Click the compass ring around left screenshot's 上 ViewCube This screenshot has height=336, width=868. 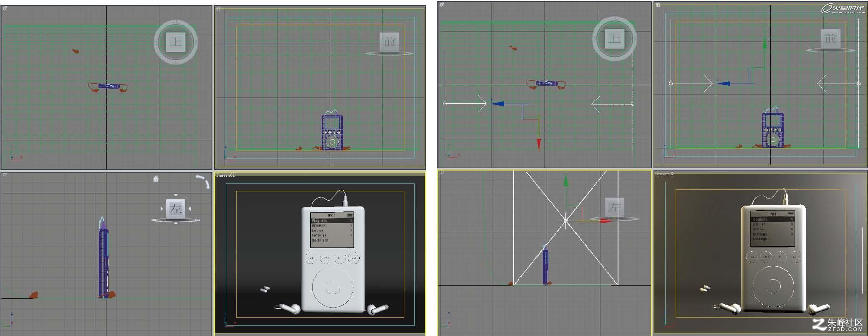176,42
